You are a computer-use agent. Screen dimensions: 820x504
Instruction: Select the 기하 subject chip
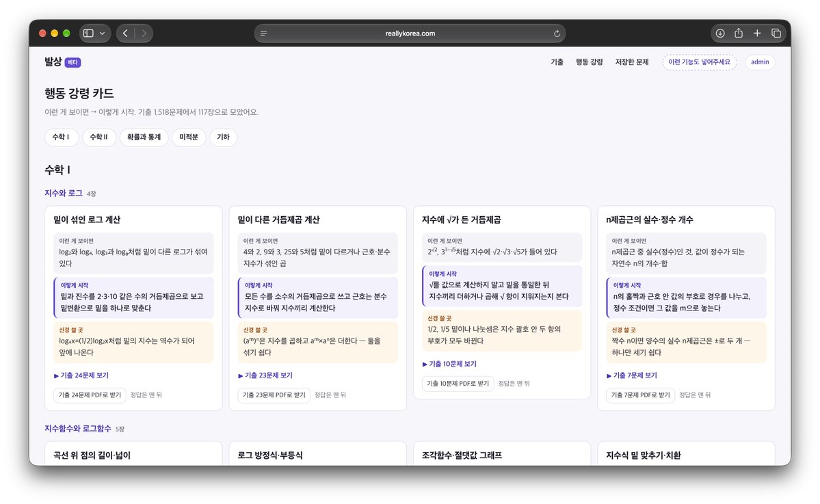point(224,137)
